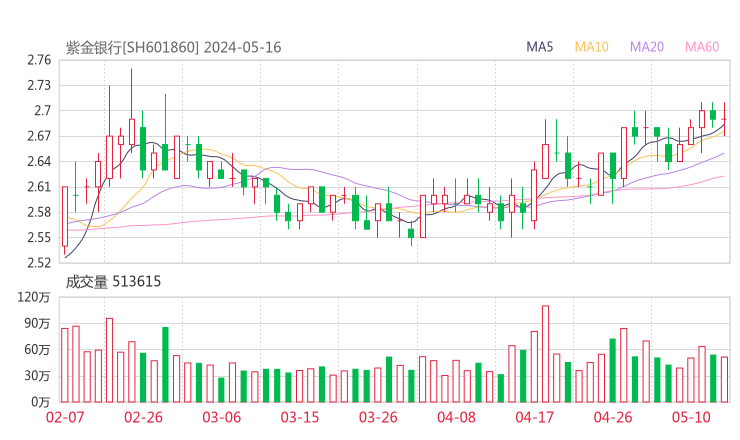Click the 02-07 date axis label
Image resolution: width=740 pixels, height=440 pixels.
click(65, 417)
